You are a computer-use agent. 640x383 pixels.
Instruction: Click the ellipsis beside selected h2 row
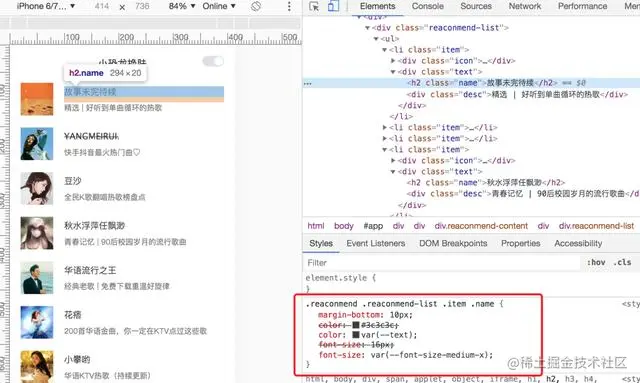(308, 83)
